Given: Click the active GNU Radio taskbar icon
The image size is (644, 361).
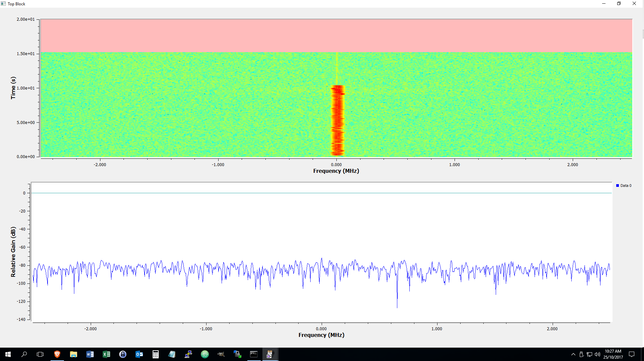Looking at the screenshot, I should point(270,354).
